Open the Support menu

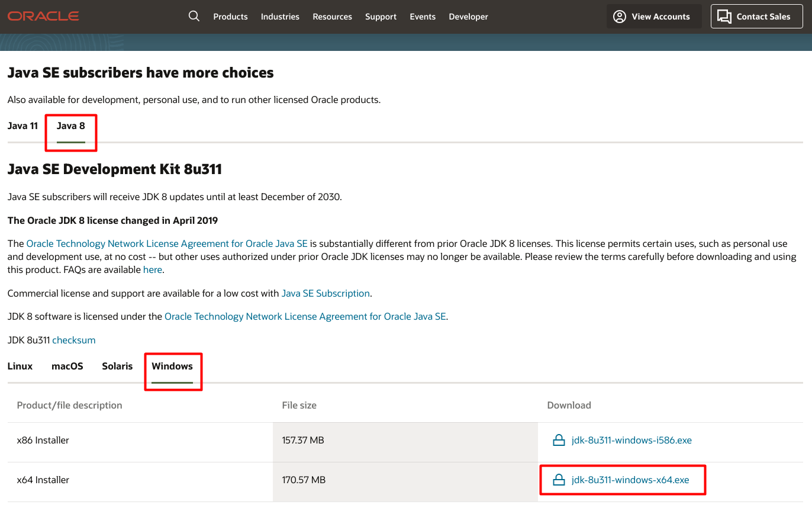pyautogui.click(x=381, y=17)
